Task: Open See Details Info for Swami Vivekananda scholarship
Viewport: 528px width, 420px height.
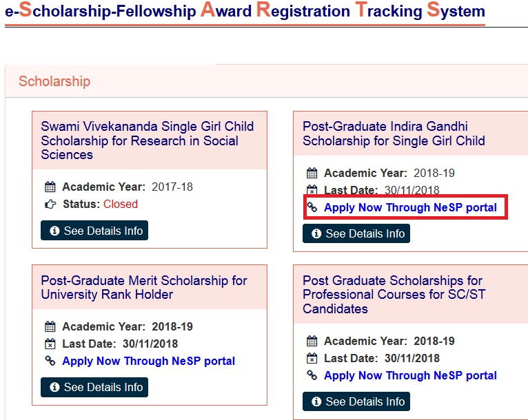Action: pos(94,231)
